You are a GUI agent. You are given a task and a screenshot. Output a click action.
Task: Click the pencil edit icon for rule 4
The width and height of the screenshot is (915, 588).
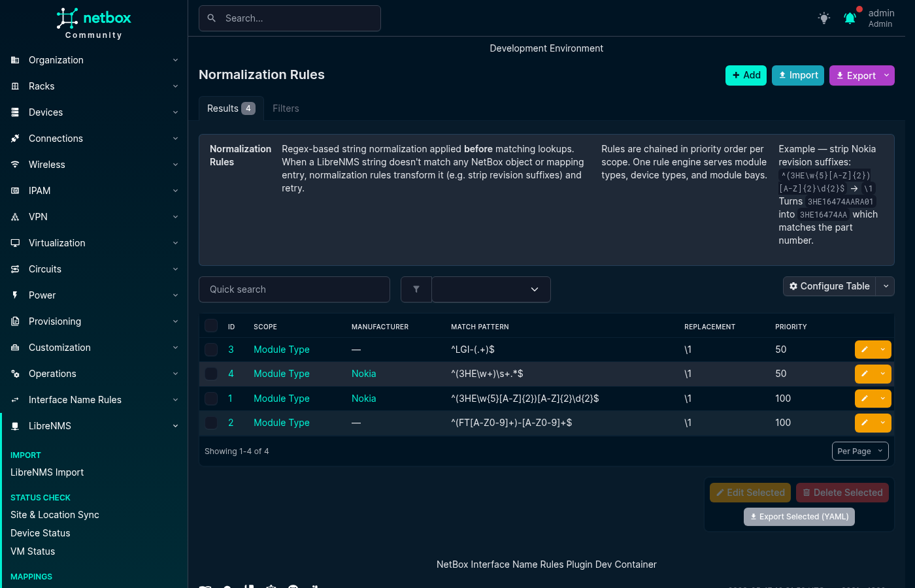click(x=864, y=374)
